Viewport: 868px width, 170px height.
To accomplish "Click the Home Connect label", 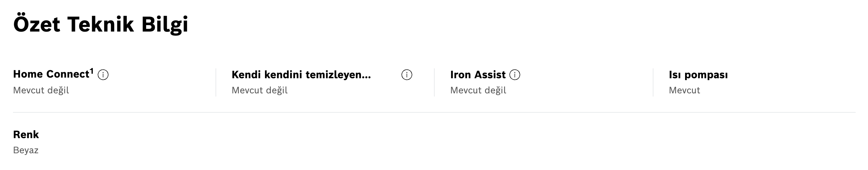I will coord(51,74).
